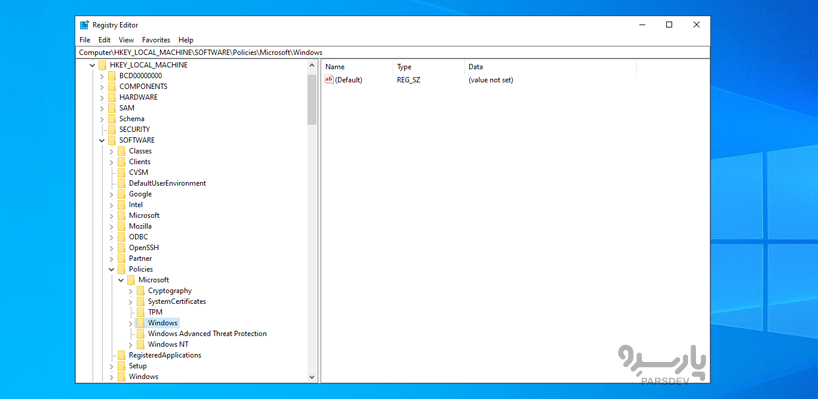Screen dimensions: 818x399
Task: Open the View menu
Action: pos(126,40)
